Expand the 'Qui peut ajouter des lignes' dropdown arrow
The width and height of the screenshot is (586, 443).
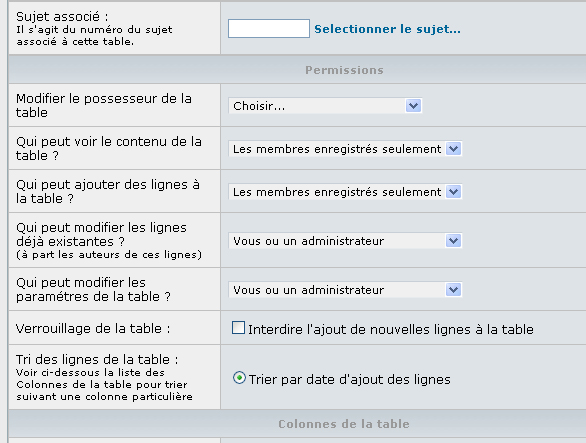(x=453, y=192)
